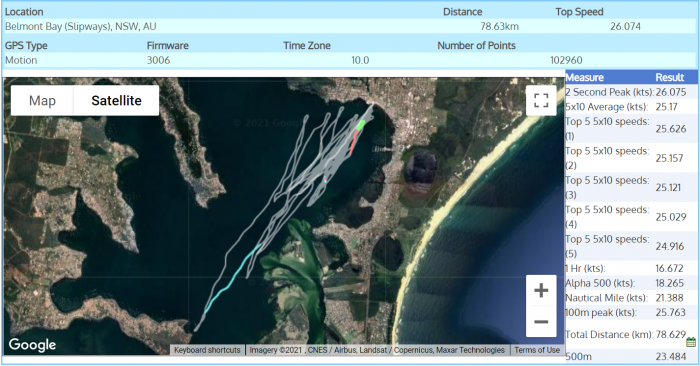Zoom in on the map
The image size is (700, 366).
(541, 291)
